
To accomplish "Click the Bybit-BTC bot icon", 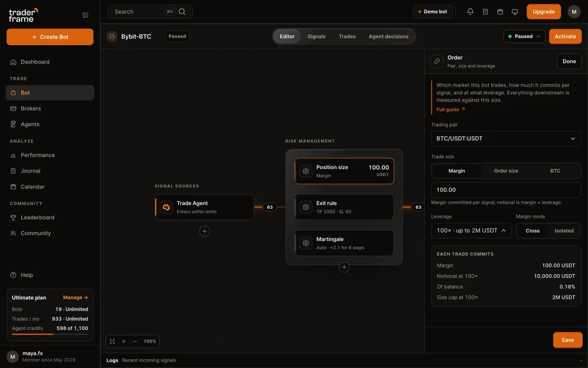I will (x=112, y=36).
